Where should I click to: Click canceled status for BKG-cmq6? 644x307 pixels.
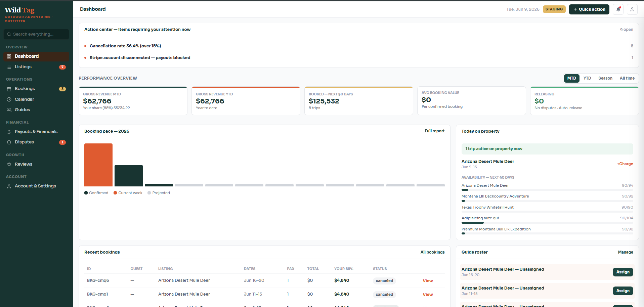pyautogui.click(x=384, y=281)
